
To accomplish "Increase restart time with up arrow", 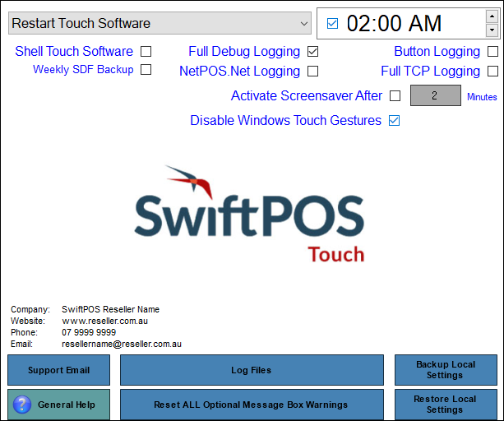I will click(492, 16).
